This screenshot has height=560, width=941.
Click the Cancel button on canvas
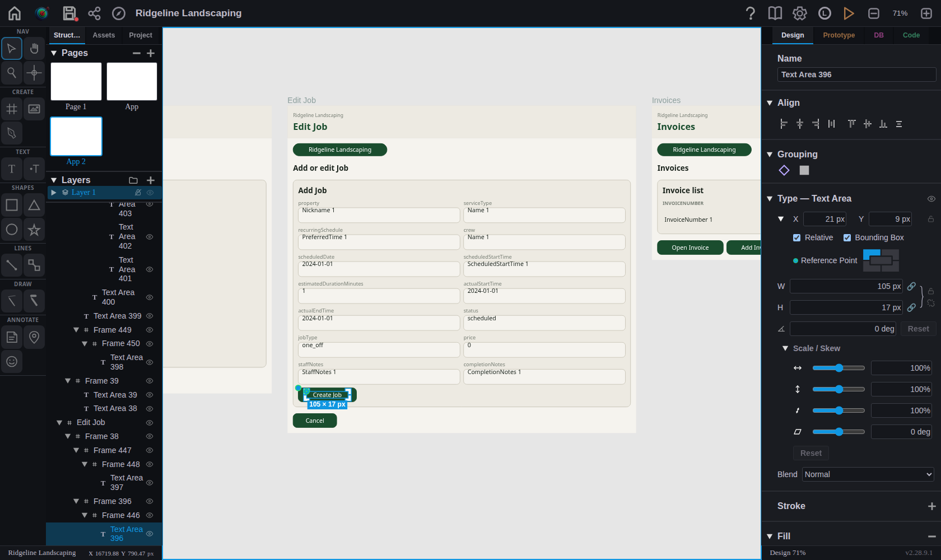[x=315, y=421]
